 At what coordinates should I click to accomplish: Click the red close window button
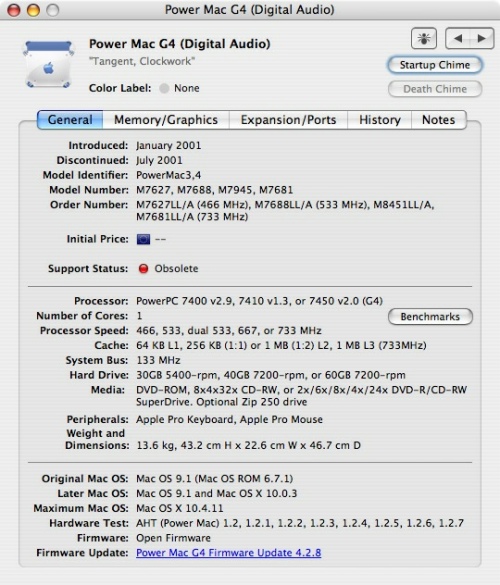14,10
